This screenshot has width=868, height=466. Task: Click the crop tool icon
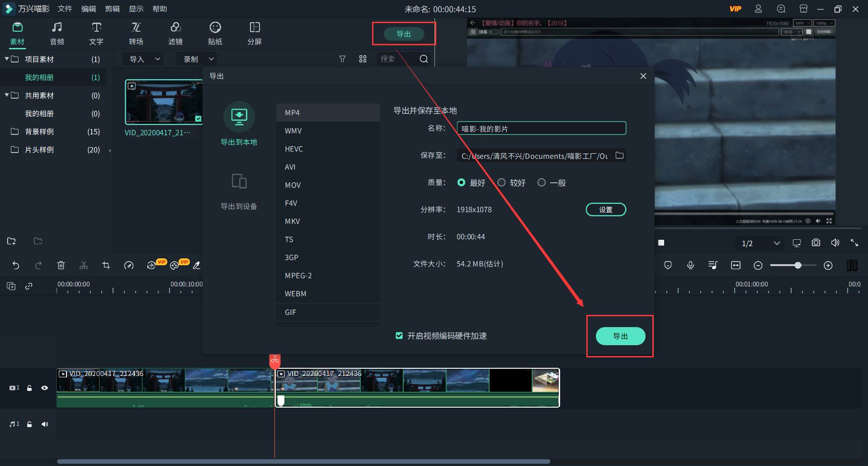point(106,266)
